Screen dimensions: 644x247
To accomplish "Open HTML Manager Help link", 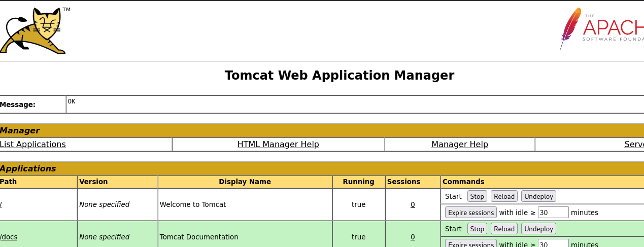I will click(278, 144).
